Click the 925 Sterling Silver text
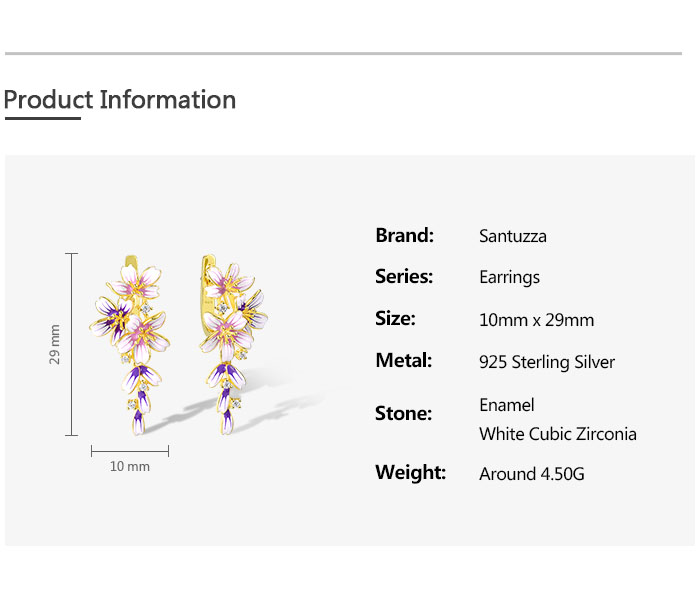Screen dimensions: 700x596 547,362
